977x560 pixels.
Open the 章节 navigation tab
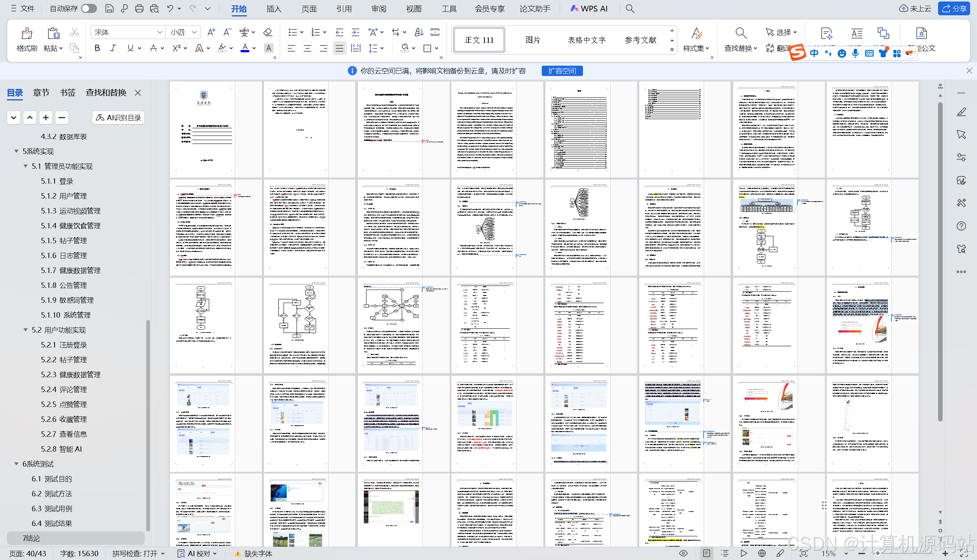(41, 93)
